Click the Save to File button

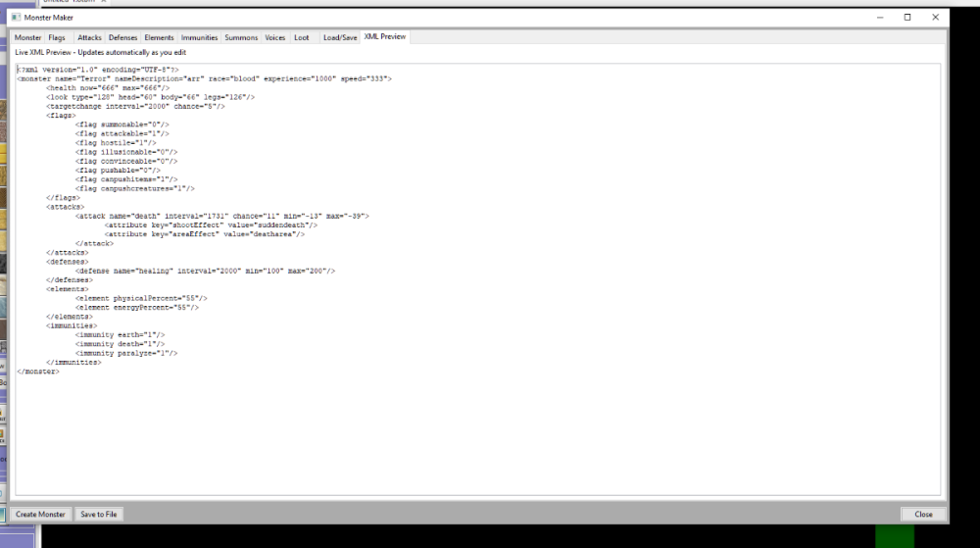click(99, 514)
